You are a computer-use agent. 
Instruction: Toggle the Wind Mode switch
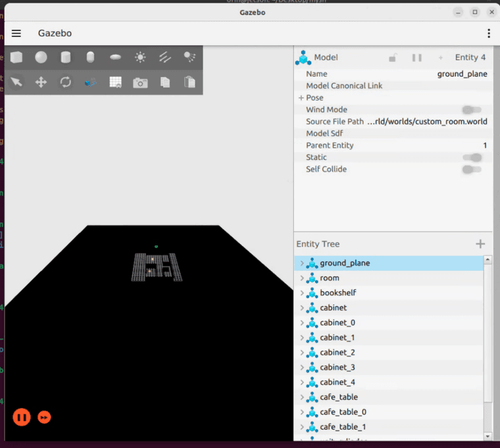pyautogui.click(x=472, y=110)
